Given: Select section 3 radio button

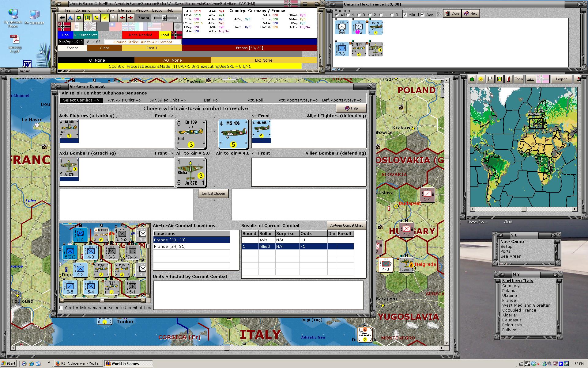Looking at the screenshot, I should (x=359, y=15).
